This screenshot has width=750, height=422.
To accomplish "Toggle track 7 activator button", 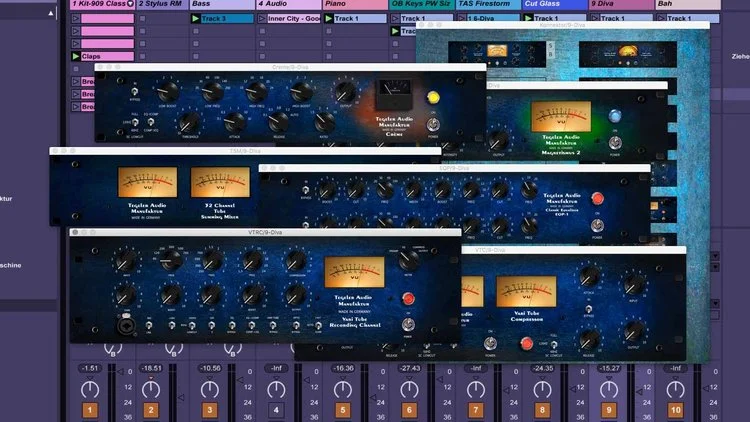I will pyautogui.click(x=475, y=410).
